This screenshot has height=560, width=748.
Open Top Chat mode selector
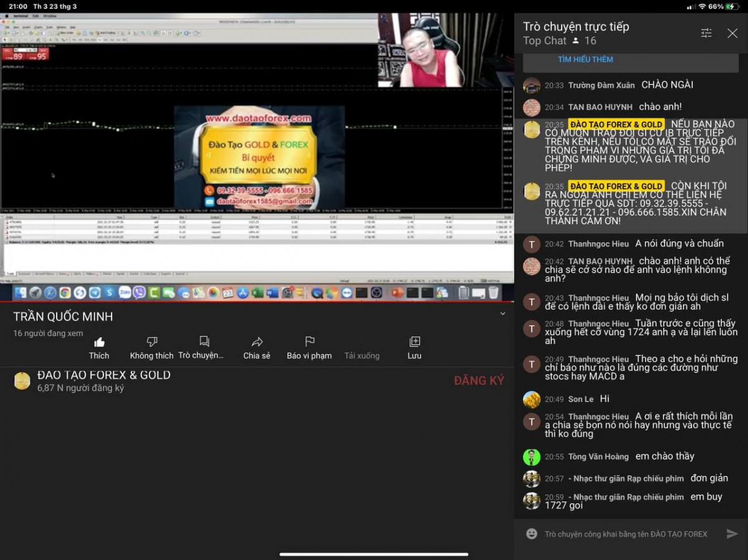[x=545, y=40]
